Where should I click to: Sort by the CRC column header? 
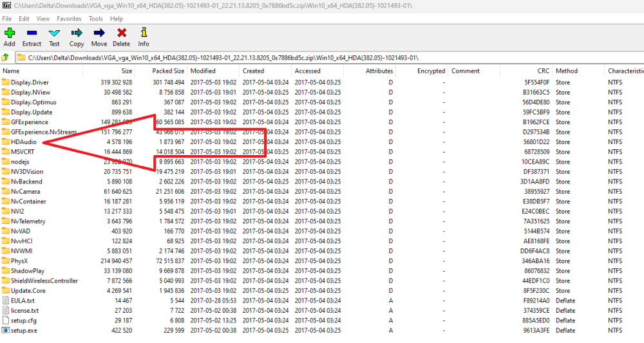(544, 71)
